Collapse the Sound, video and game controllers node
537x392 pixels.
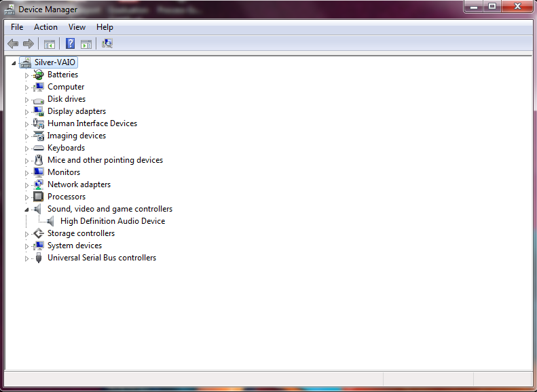[27, 210]
